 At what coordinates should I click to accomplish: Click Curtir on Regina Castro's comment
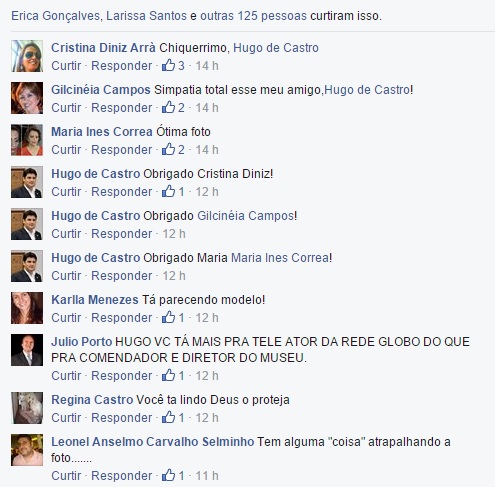[66, 418]
